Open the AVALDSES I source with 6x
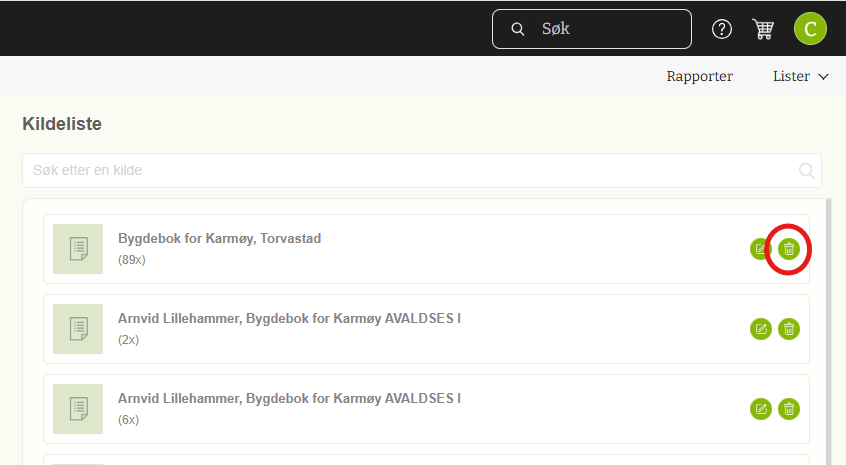 tap(289, 398)
